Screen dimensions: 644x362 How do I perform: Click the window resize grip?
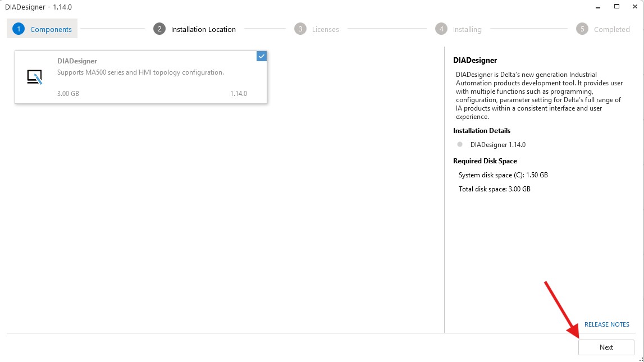[x=641, y=359]
